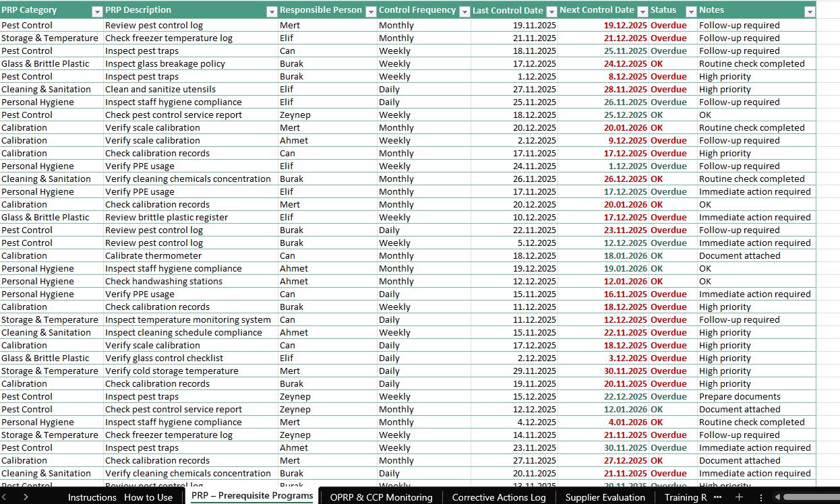Select 'Storage & Temperature' in Inspect temperature monitoring system row

click(x=51, y=319)
